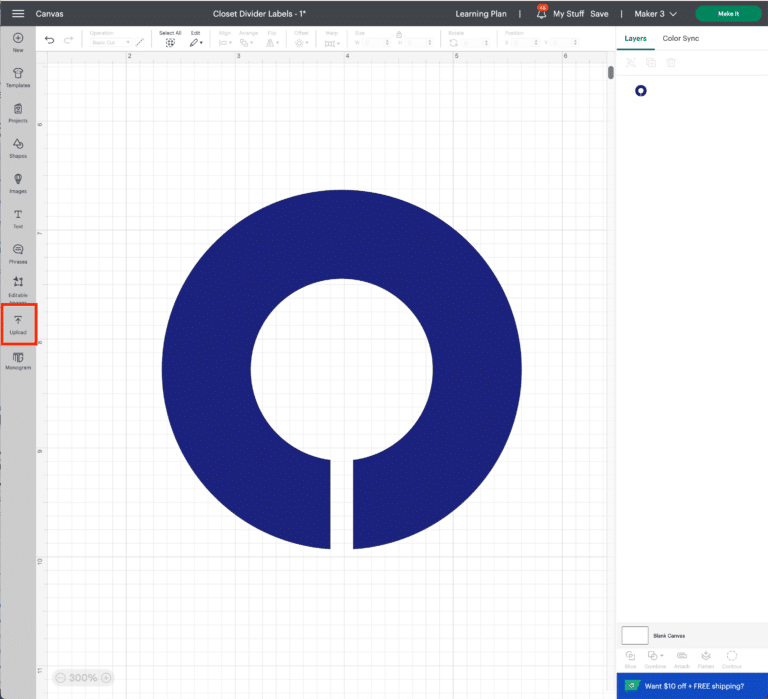Open the Images library

pyautogui.click(x=18, y=182)
